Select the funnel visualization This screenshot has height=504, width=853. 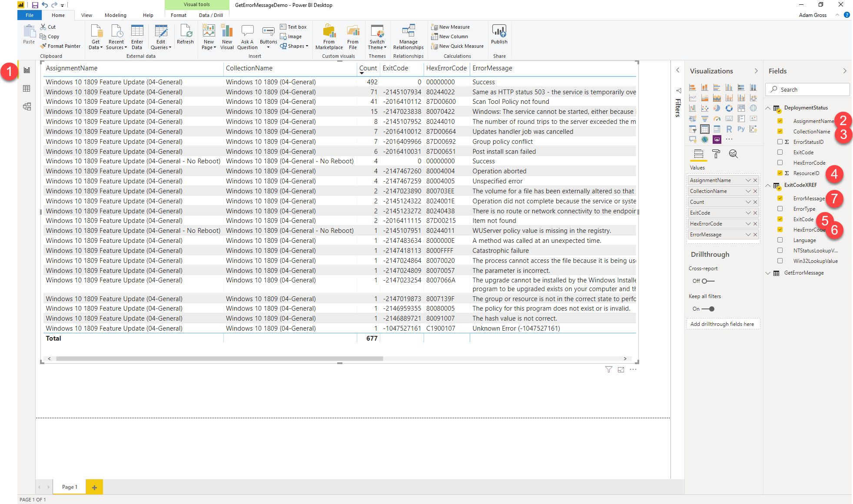[x=705, y=118]
